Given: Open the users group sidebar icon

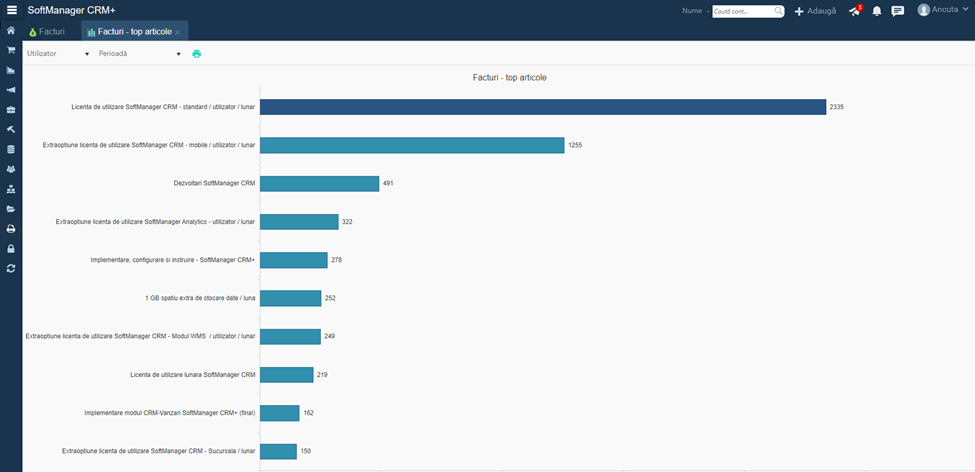Looking at the screenshot, I should click(11, 169).
